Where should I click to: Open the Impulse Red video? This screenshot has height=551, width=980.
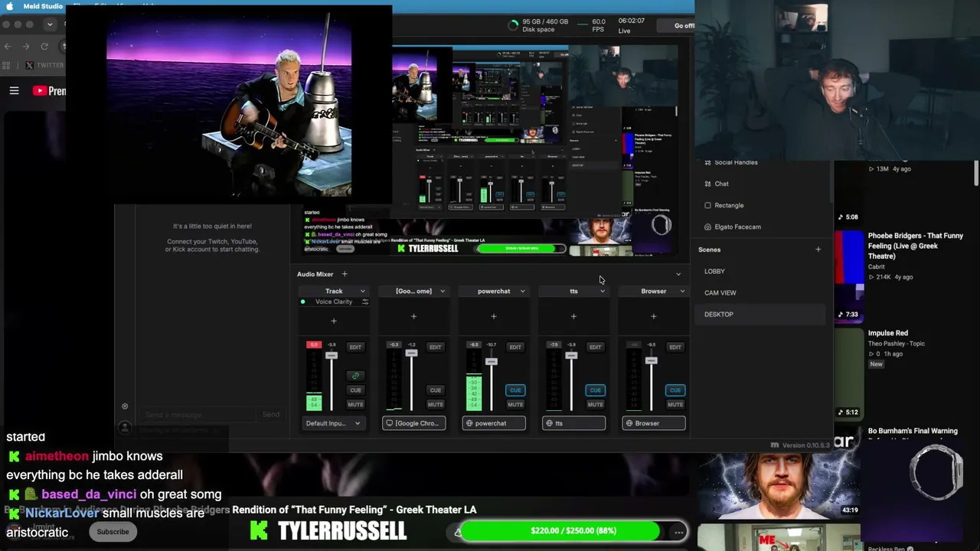click(888, 333)
